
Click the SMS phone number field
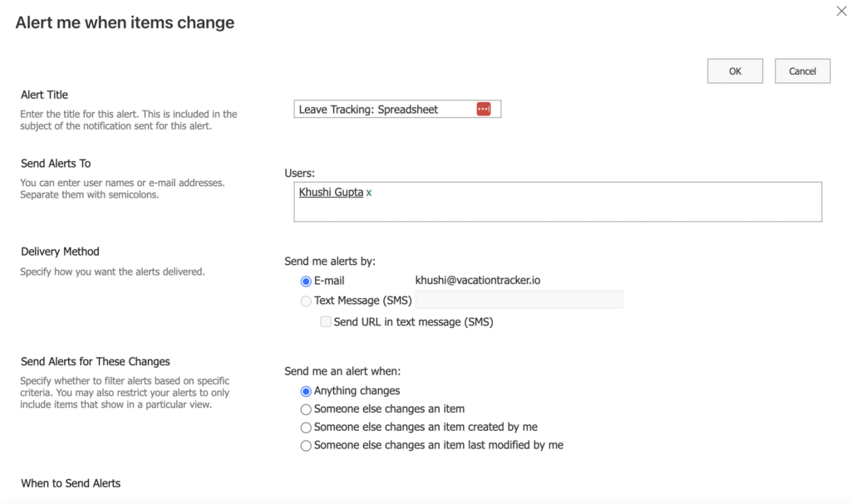click(519, 300)
